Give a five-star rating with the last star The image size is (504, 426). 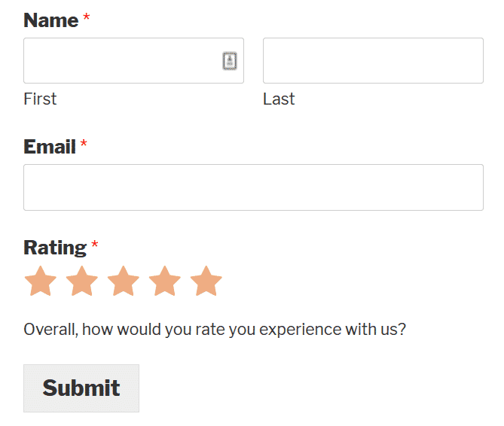click(206, 281)
